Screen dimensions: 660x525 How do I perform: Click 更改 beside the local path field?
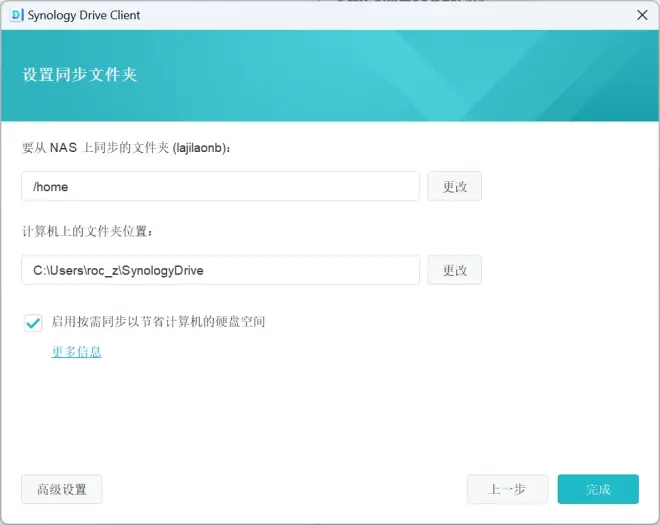(x=455, y=270)
